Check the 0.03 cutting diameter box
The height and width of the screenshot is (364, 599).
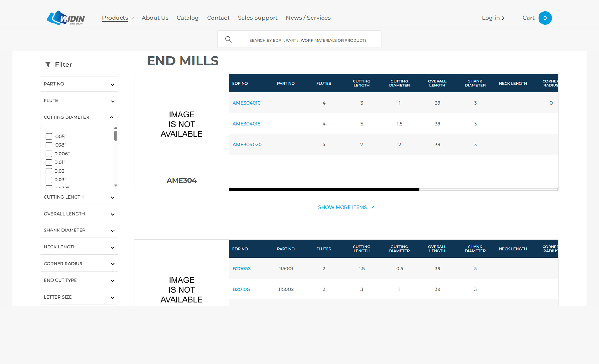[x=49, y=171]
